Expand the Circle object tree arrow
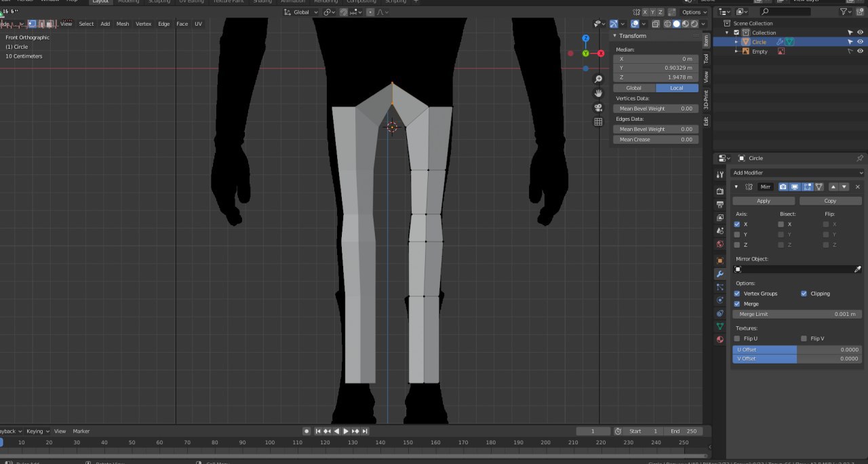This screenshot has height=464, width=868. pos(736,42)
